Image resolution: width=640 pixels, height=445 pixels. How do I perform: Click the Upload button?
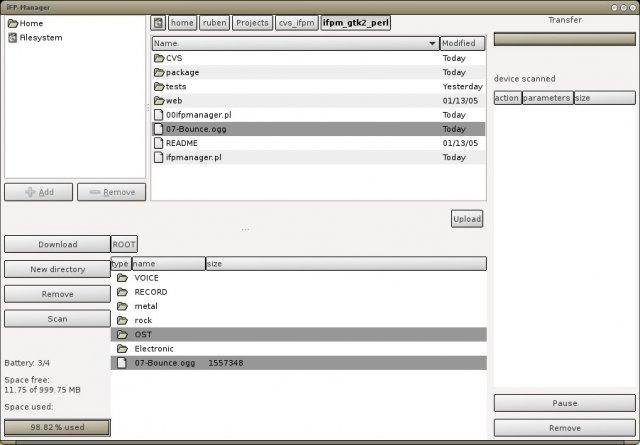(467, 219)
